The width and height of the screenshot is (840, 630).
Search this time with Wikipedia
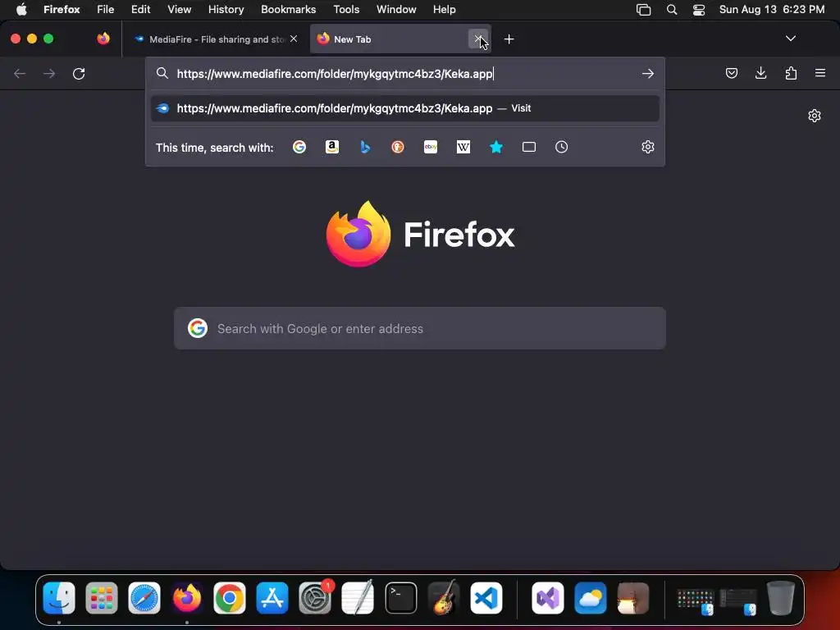463,147
